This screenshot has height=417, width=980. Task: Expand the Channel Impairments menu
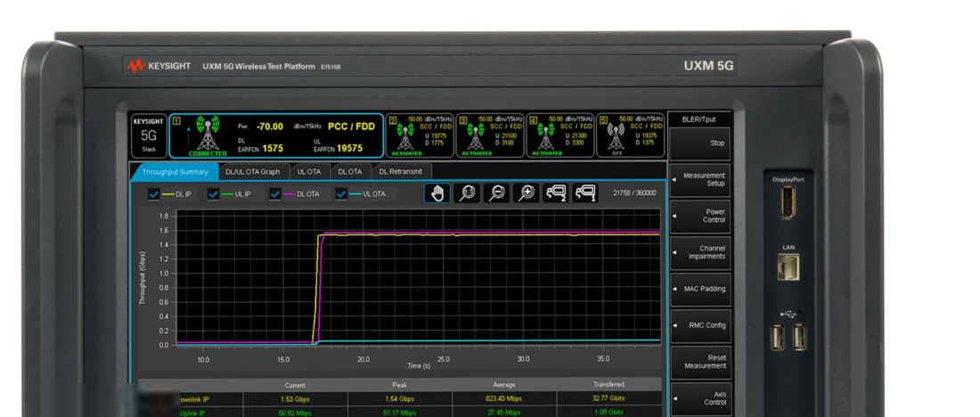[x=700, y=252]
